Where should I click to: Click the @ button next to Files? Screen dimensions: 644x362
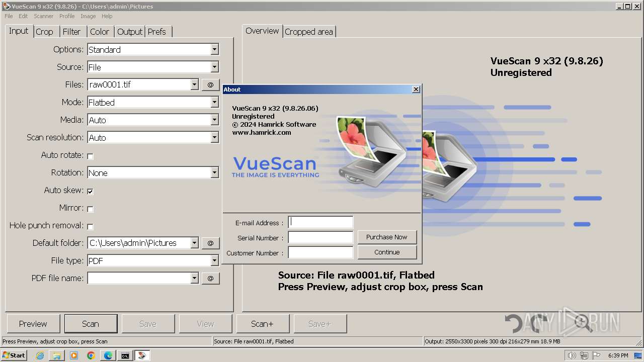(x=210, y=85)
